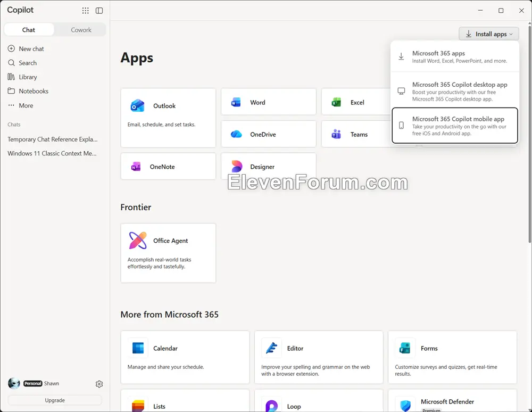Click the Editor spelling and grammar description
The image size is (532, 412).
(315, 370)
